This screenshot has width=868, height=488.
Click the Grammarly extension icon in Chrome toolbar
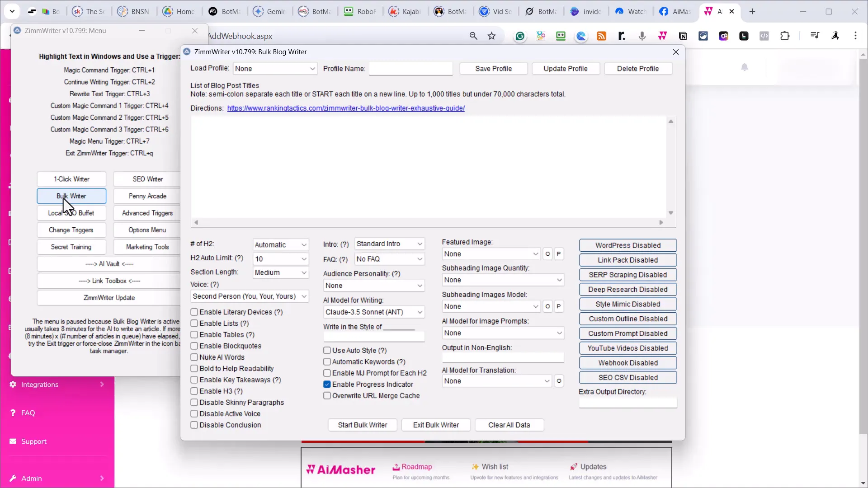(x=520, y=36)
